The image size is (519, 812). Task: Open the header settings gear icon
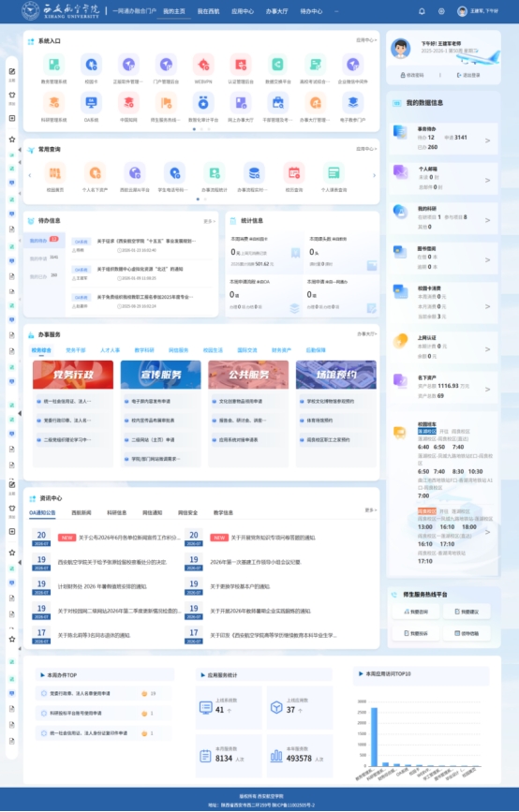tap(441, 11)
